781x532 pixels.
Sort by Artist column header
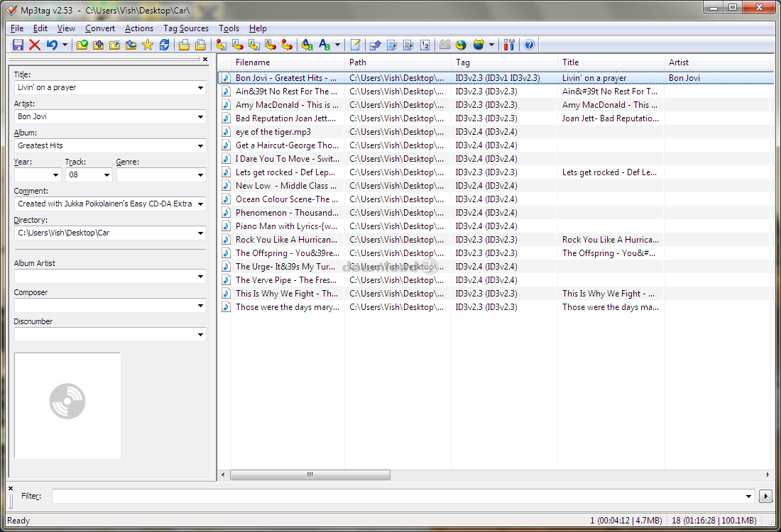pos(719,62)
